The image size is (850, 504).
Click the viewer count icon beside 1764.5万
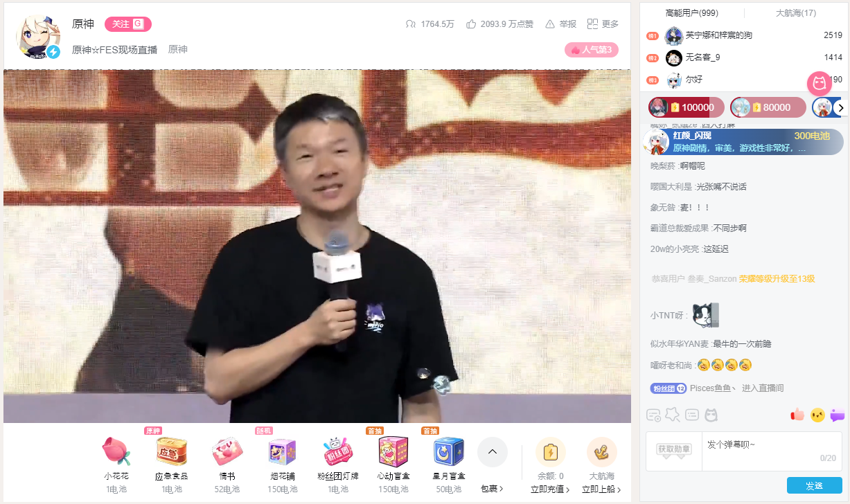411,24
